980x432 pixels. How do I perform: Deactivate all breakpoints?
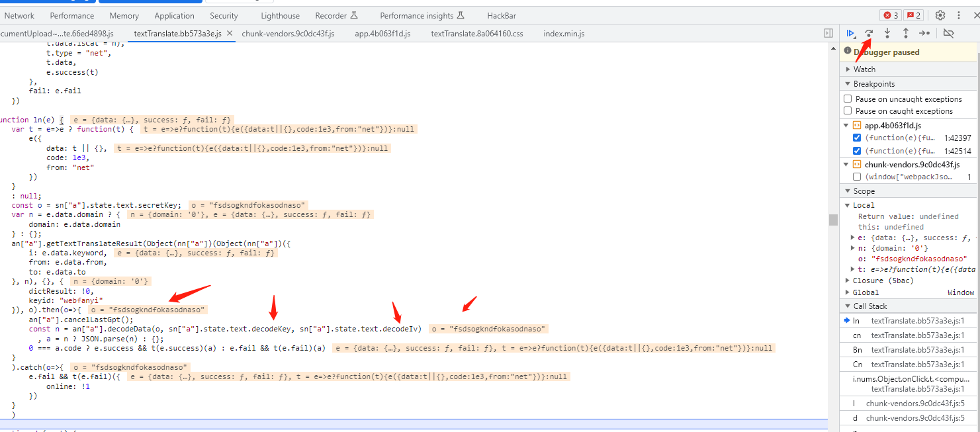[x=948, y=33]
